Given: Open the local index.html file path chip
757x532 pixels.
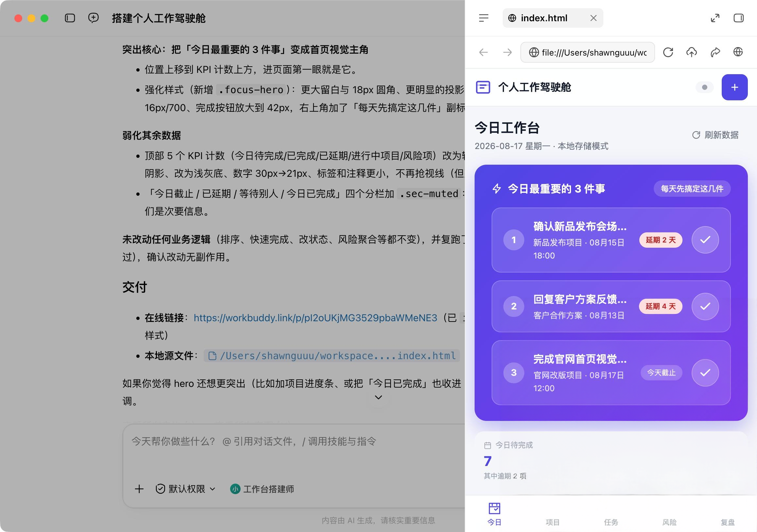Looking at the screenshot, I should [x=332, y=356].
